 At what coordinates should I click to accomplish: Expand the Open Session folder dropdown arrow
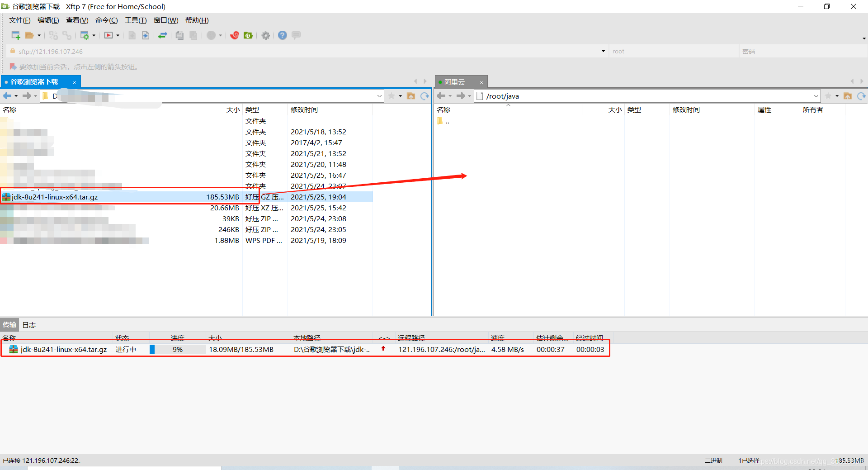(x=39, y=35)
